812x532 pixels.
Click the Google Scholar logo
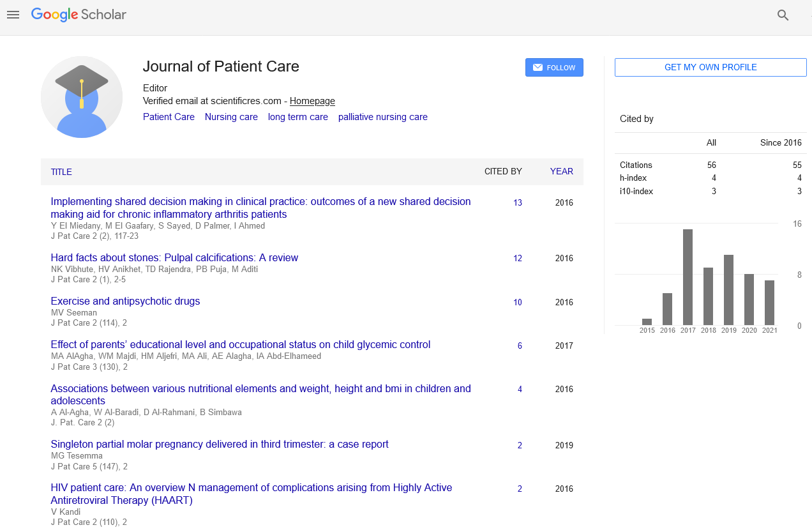(79, 15)
